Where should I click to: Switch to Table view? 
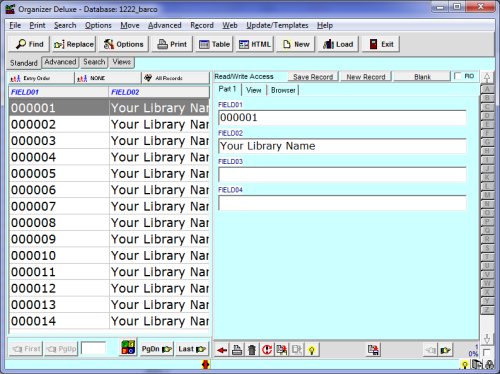214,44
